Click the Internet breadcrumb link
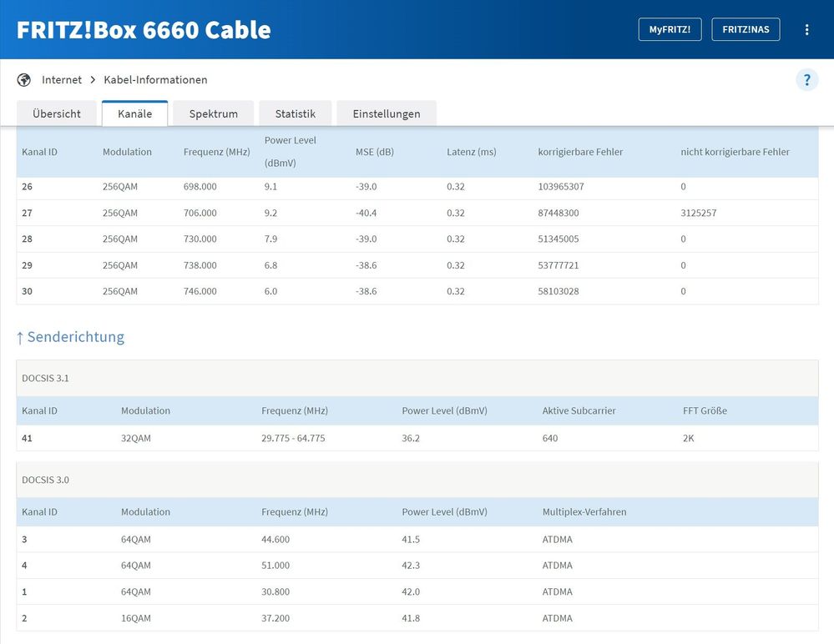The width and height of the screenshot is (834, 644). [62, 80]
